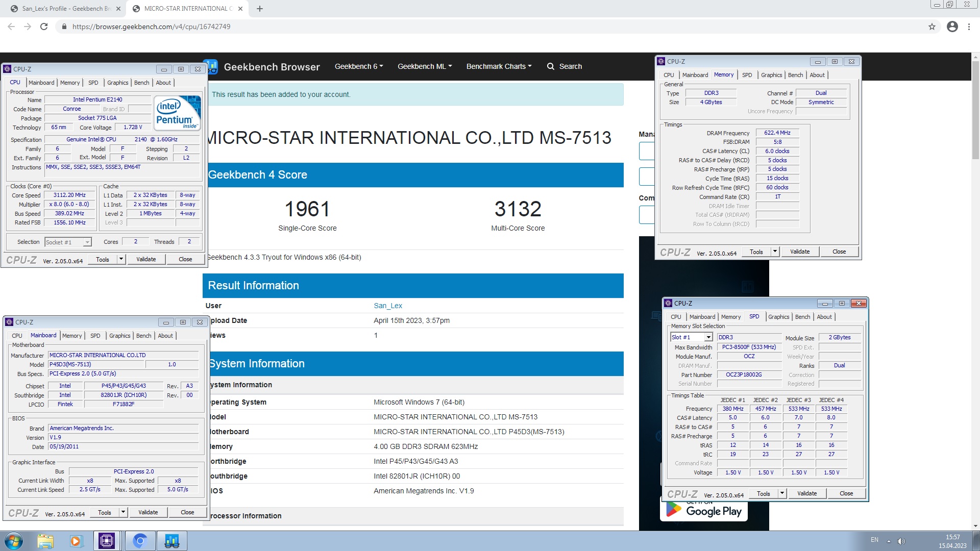The width and height of the screenshot is (980, 551).
Task: Select Graphics tab in Memory window
Action: pyautogui.click(x=771, y=75)
